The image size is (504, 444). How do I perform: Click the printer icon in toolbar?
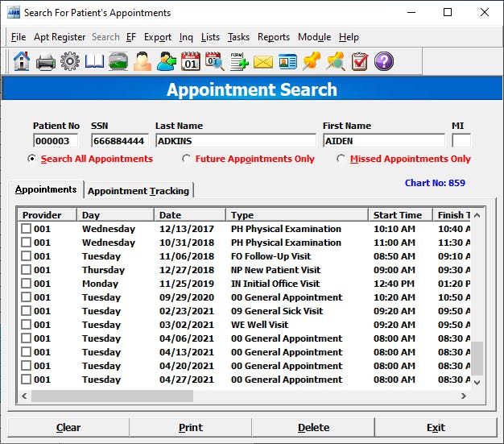click(46, 61)
